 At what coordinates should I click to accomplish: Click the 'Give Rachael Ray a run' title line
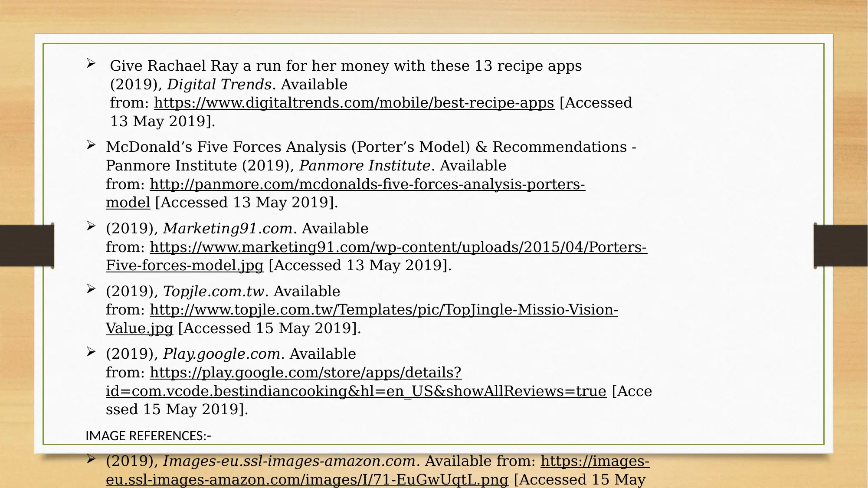coord(346,66)
